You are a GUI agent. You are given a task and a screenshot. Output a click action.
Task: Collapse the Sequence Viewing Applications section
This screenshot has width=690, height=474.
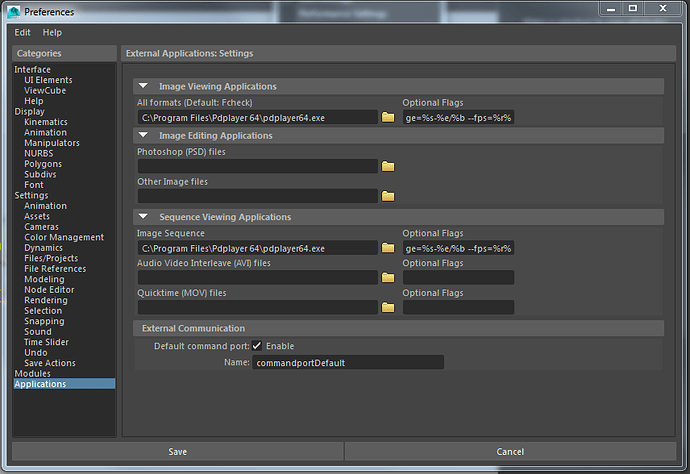(144, 217)
